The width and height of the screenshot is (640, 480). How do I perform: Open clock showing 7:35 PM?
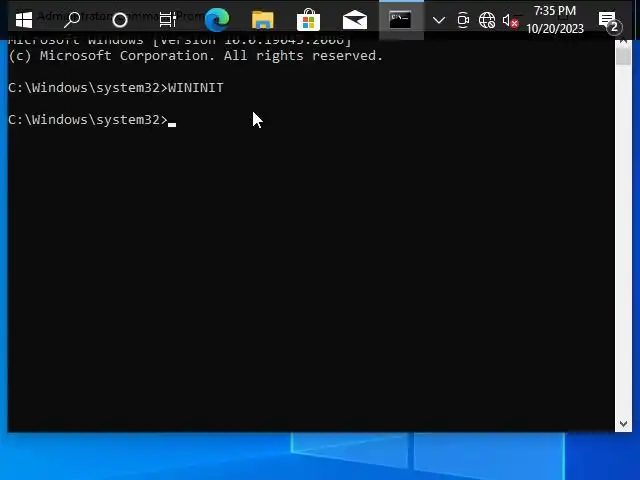[x=555, y=20]
